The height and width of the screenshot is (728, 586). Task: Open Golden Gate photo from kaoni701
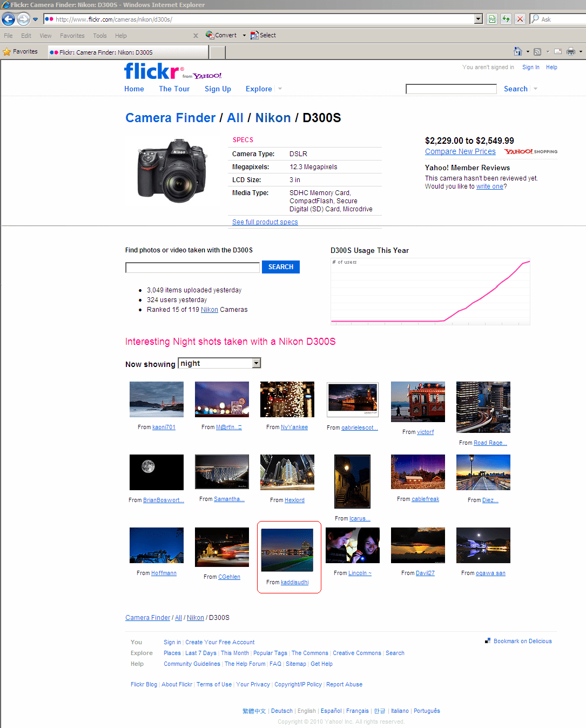157,399
